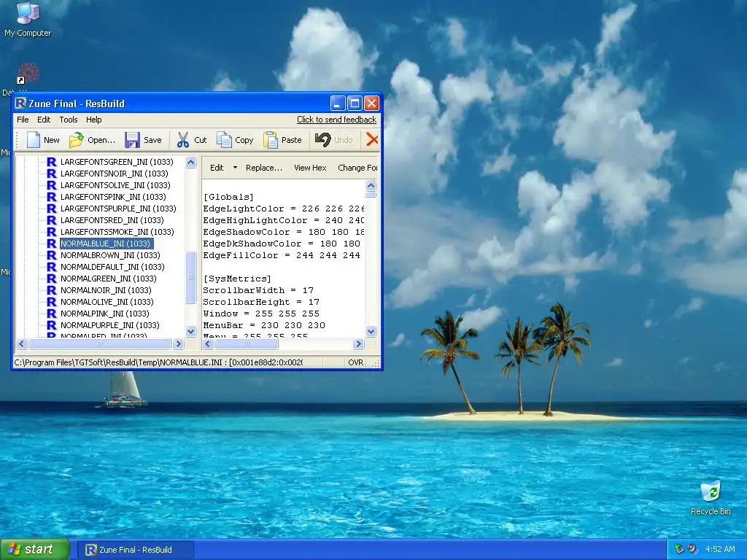Image resolution: width=747 pixels, height=560 pixels.
Task: Click the R icon beside NORMALNOIR_INI
Action: click(52, 290)
